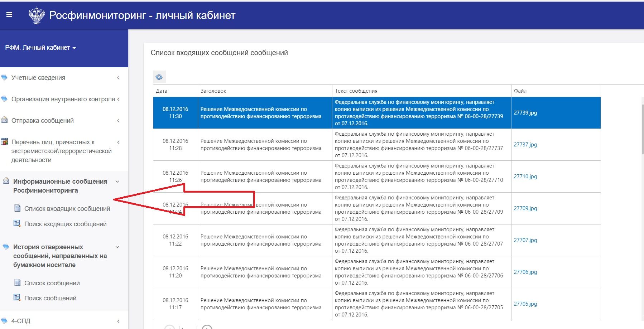Open the 27707.jpg file link
The image size is (644, 329).
coord(525,240)
